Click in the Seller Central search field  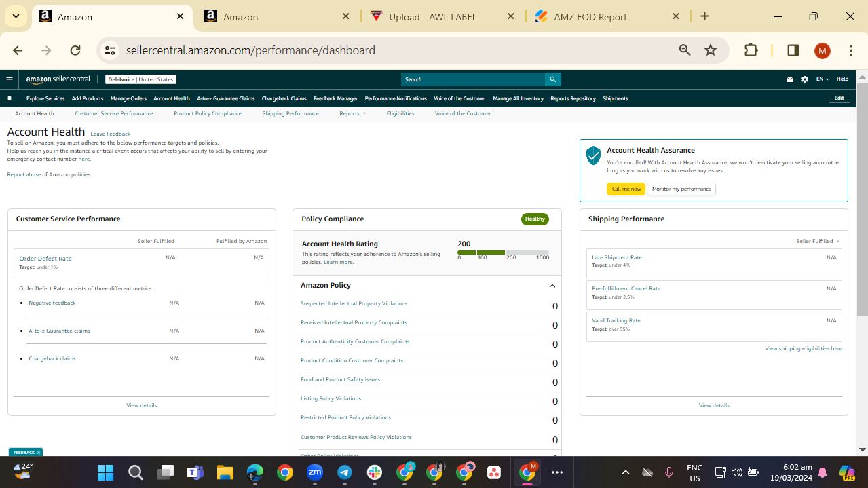click(x=473, y=79)
